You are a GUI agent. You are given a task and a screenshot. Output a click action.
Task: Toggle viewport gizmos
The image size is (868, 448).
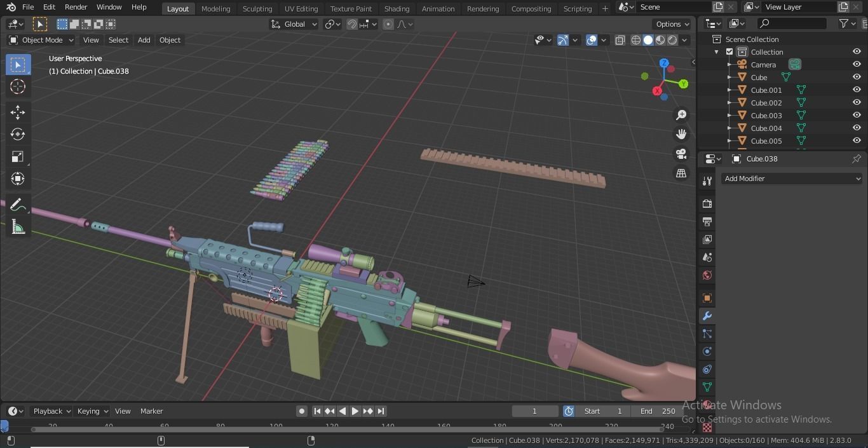(x=563, y=40)
